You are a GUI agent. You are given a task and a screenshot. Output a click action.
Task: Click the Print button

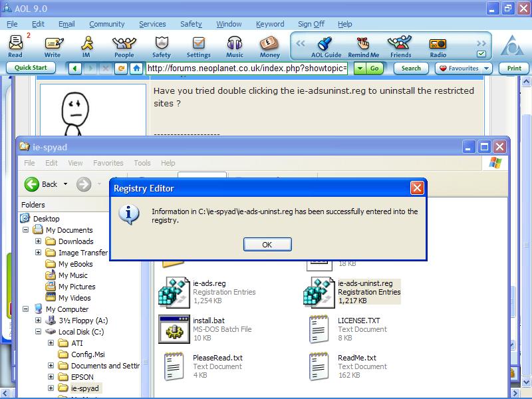[514, 68]
